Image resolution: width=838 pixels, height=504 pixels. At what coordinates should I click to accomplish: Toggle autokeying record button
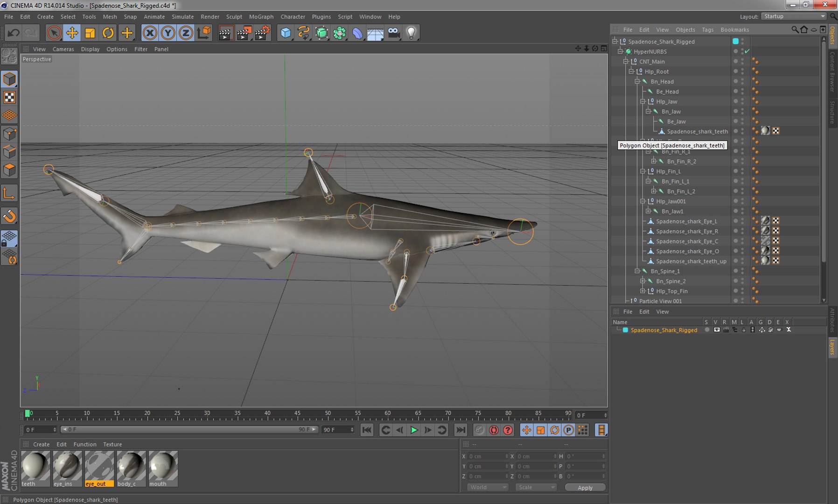(494, 430)
